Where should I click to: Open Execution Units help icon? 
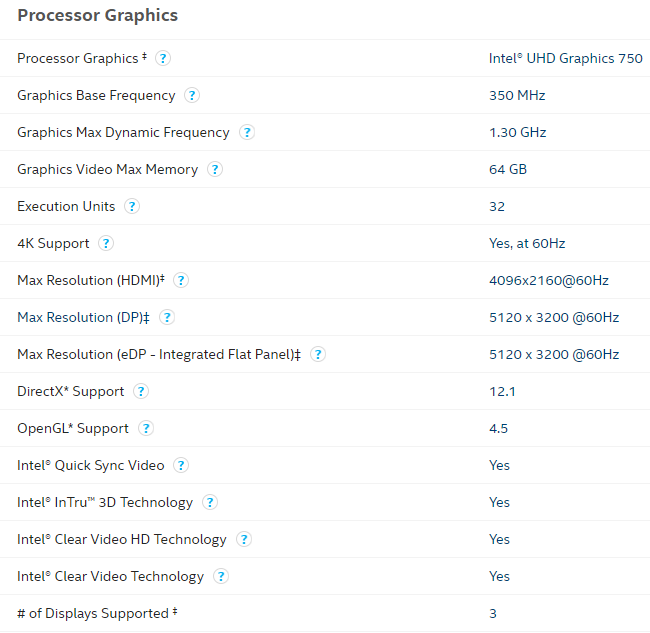(132, 206)
